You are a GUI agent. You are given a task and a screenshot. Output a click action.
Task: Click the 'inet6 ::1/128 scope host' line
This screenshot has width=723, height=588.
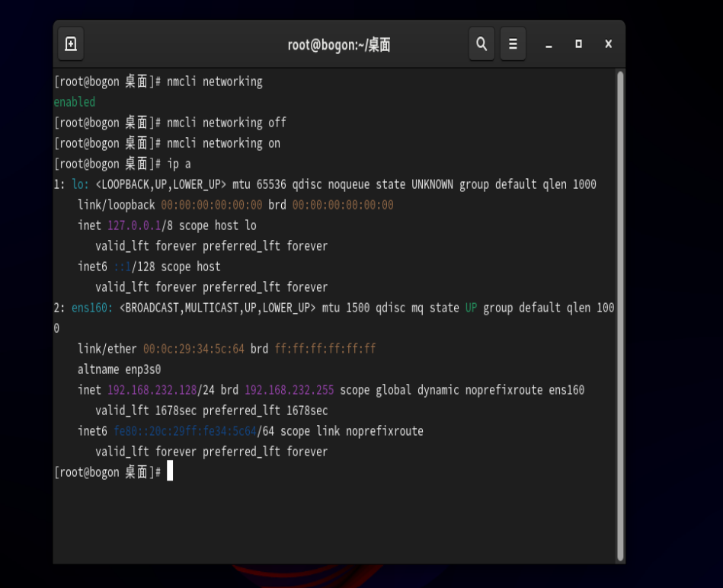tap(149, 267)
